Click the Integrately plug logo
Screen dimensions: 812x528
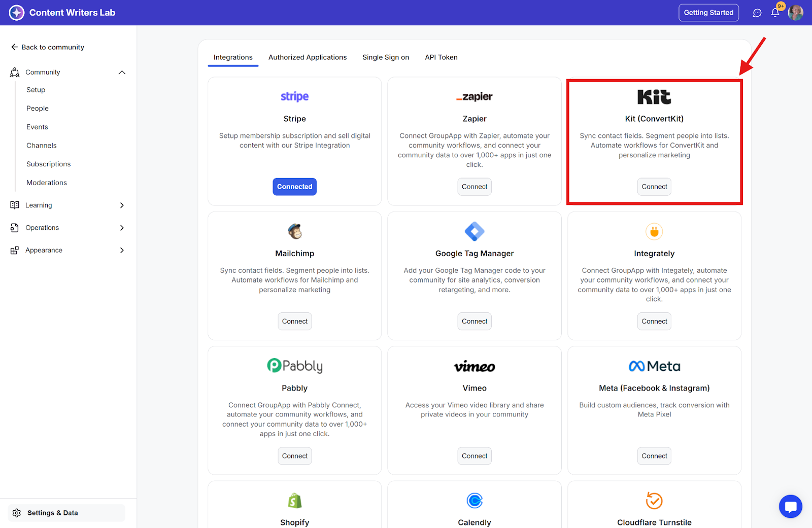(654, 231)
